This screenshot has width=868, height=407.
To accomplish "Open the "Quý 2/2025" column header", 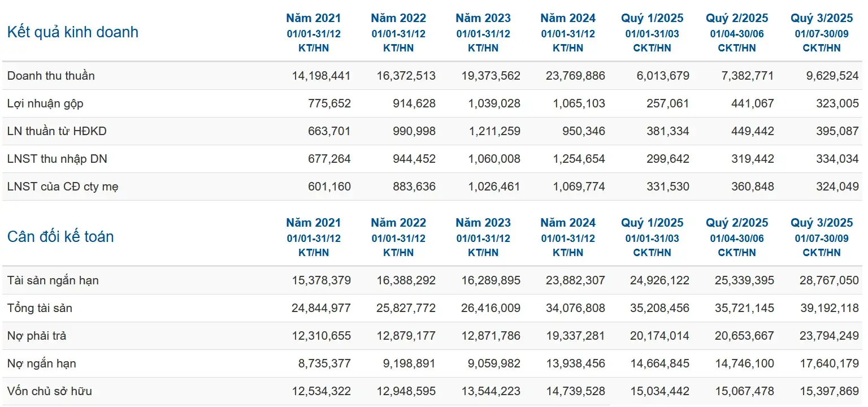I will click(737, 18).
